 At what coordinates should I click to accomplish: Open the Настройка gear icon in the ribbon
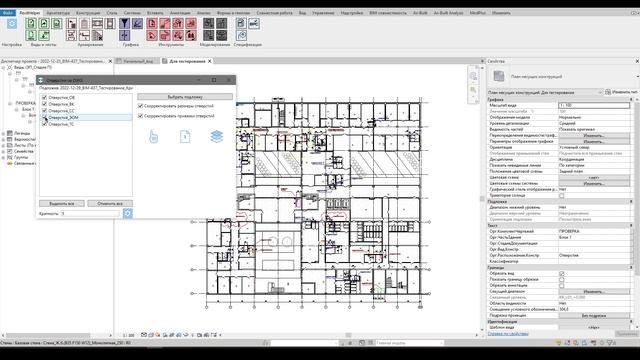[12, 24]
